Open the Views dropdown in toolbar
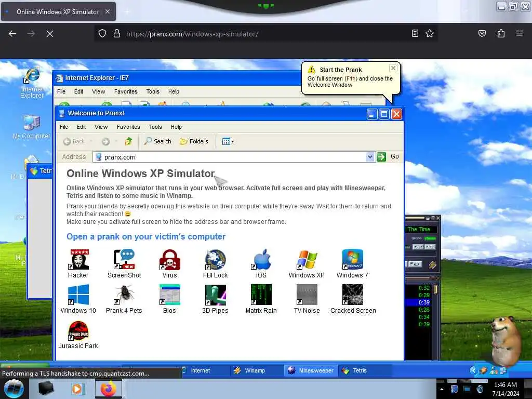 click(x=228, y=141)
